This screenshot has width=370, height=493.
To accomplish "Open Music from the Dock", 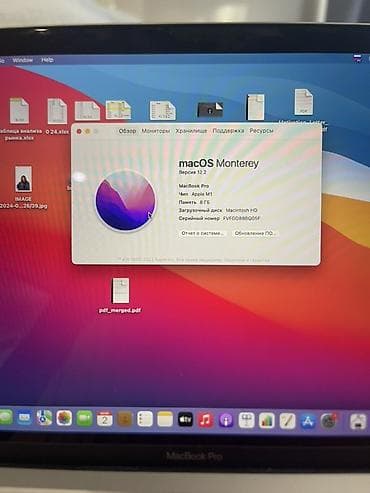I will pos(206,420).
